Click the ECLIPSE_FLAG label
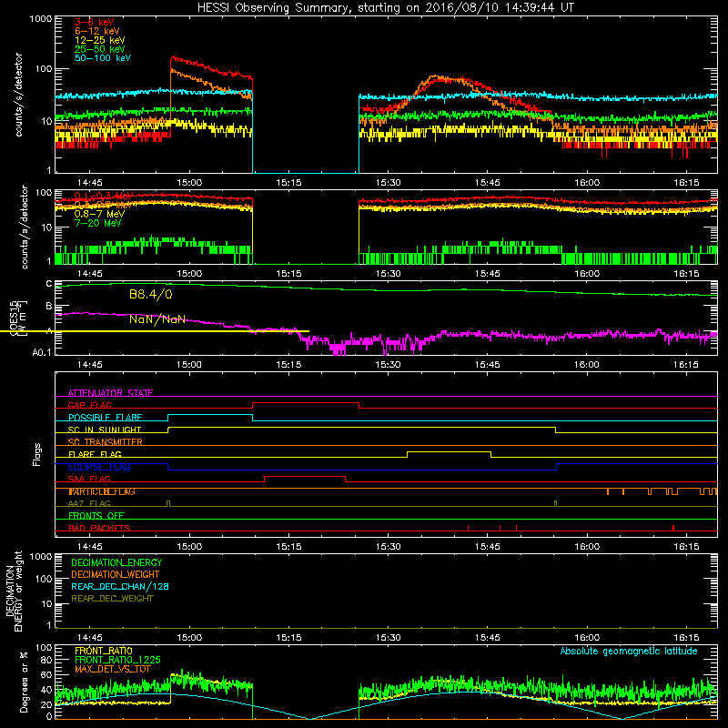 (99, 467)
